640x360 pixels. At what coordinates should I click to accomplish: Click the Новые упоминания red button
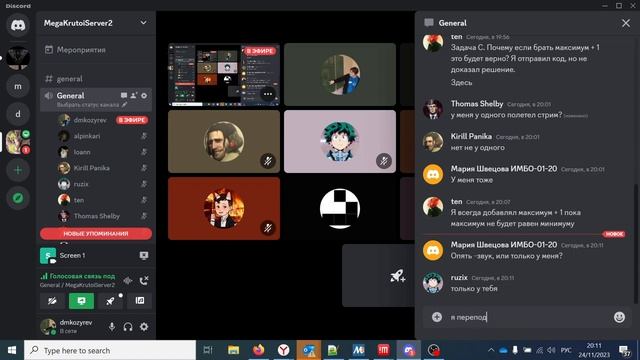pos(96,233)
